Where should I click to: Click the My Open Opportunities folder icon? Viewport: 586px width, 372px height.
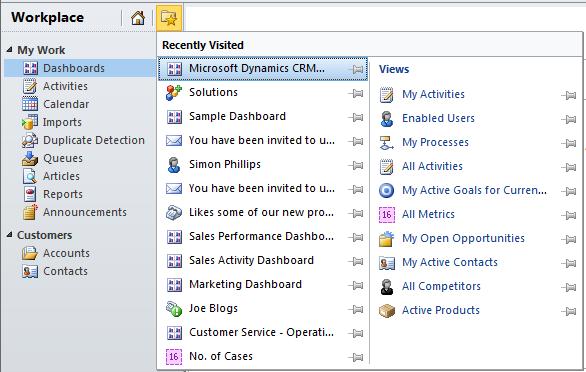point(386,239)
